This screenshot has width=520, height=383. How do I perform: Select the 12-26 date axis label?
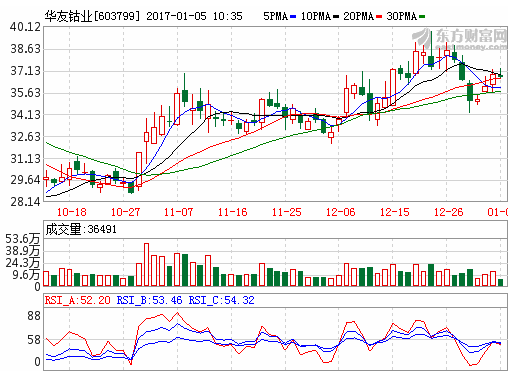click(449, 212)
